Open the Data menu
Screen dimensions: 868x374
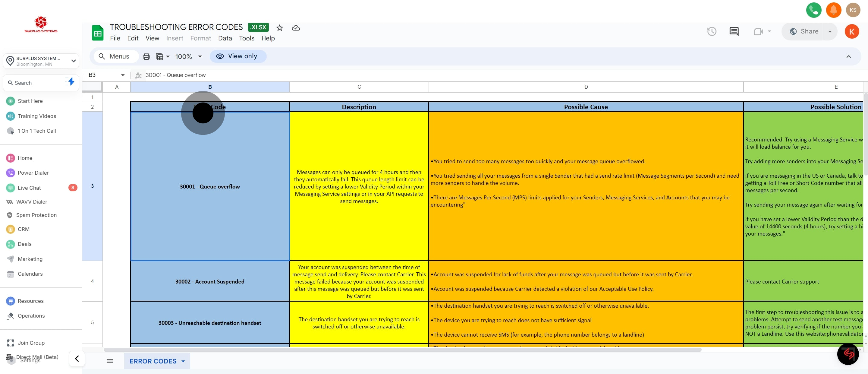[x=225, y=38]
